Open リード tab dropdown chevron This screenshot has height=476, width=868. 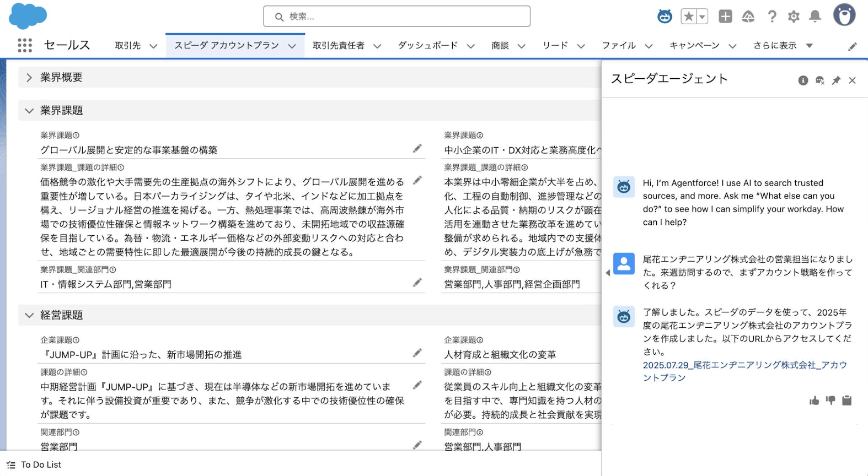tap(581, 46)
